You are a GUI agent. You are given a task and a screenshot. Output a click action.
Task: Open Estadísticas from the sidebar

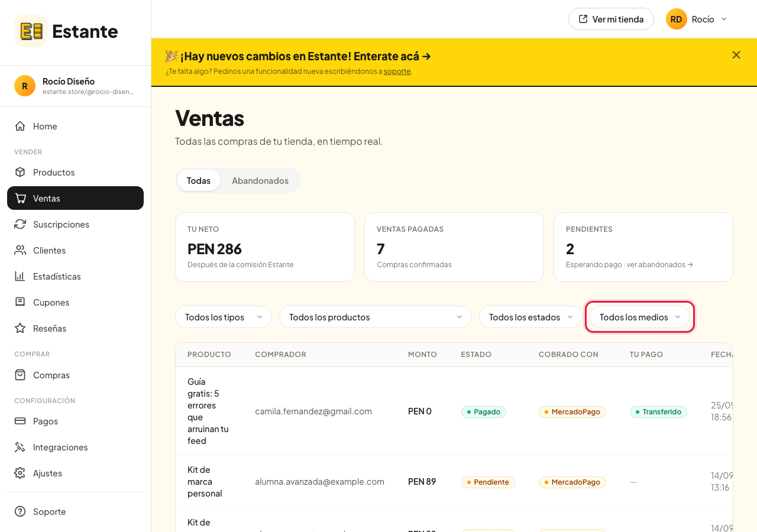(x=76, y=276)
